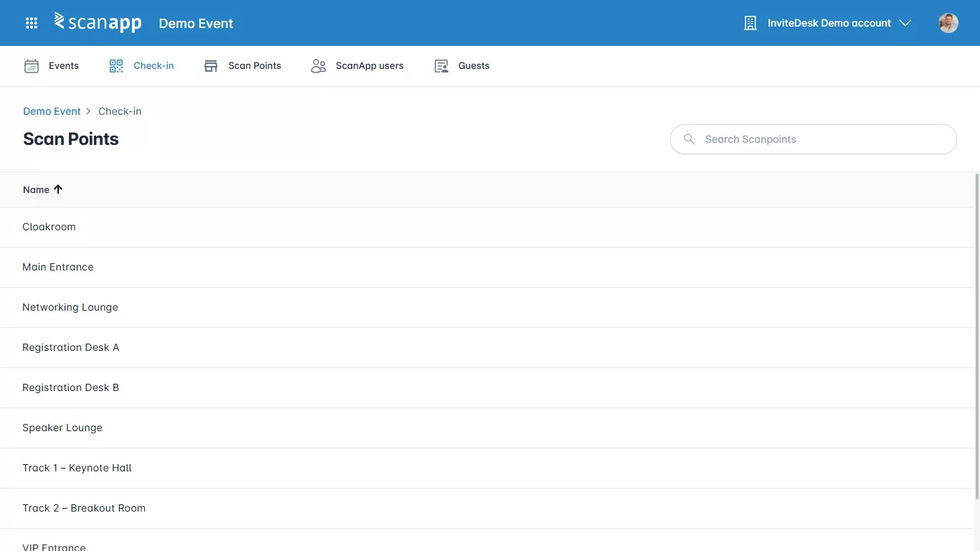Viewport: 980px width, 551px height.
Task: Click the building icon beside InviteDesk account
Action: point(750,23)
